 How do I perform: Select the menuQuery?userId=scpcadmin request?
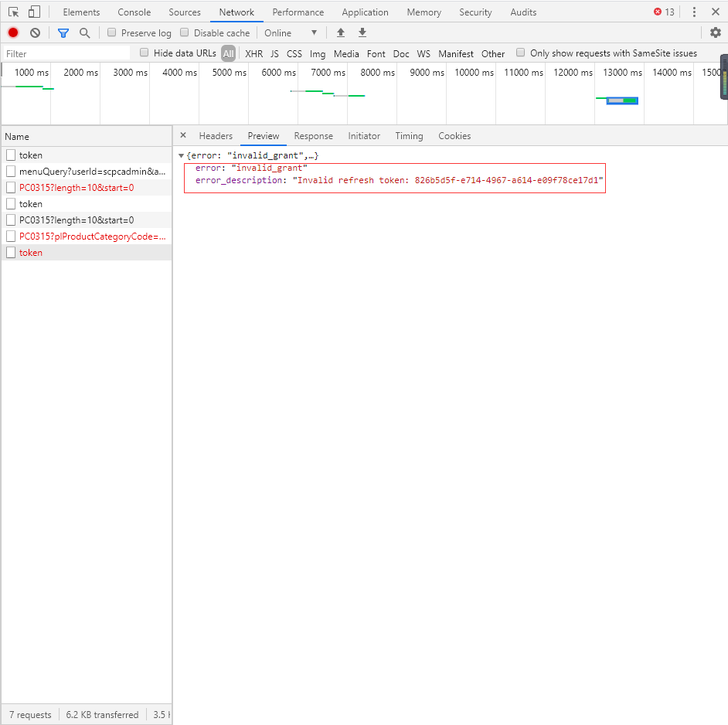pos(87,172)
